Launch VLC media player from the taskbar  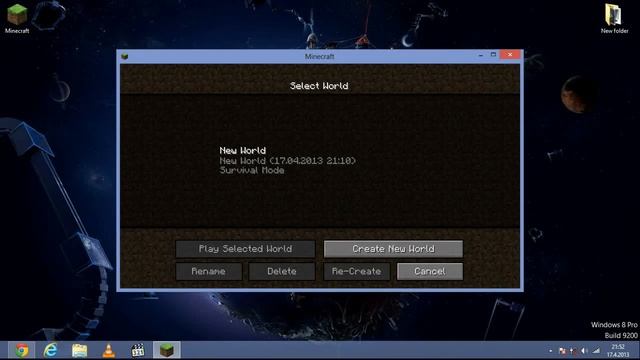[109, 350]
